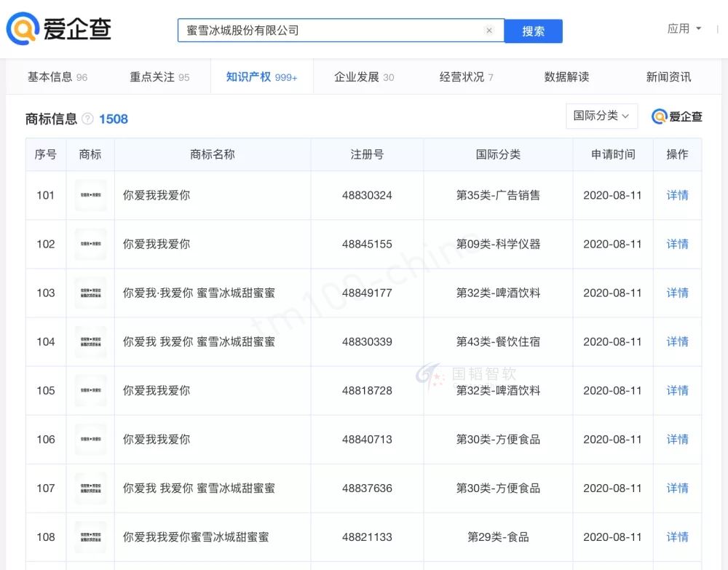Open the 企业发展 tab

pos(364,77)
